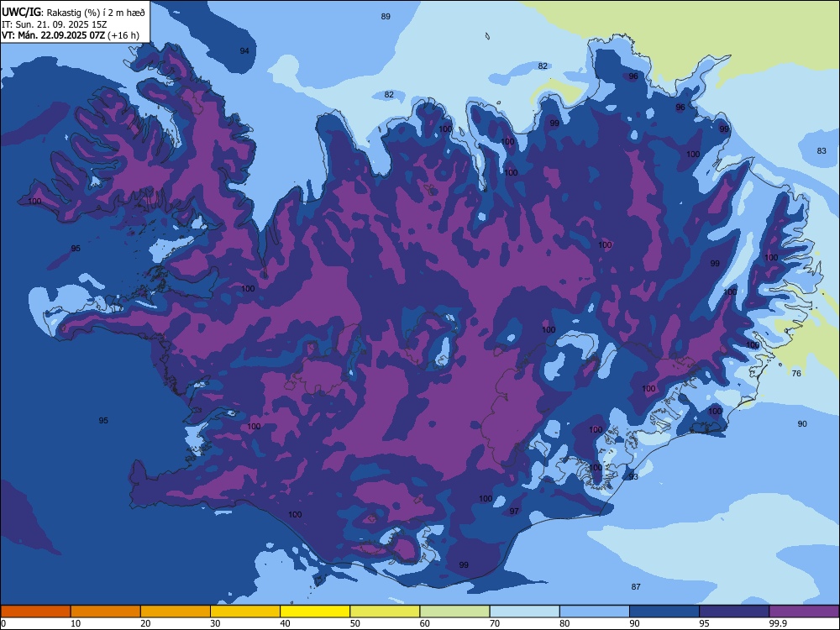Select the pale blue 70–80 legend swatch

point(524,612)
